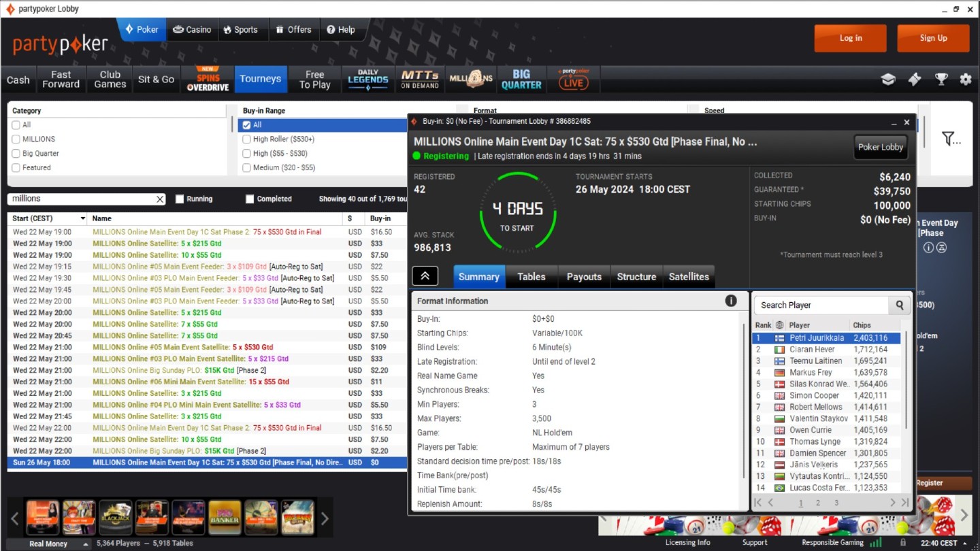The height and width of the screenshot is (551, 980).
Task: Open partypoker LIVE section
Action: [573, 79]
